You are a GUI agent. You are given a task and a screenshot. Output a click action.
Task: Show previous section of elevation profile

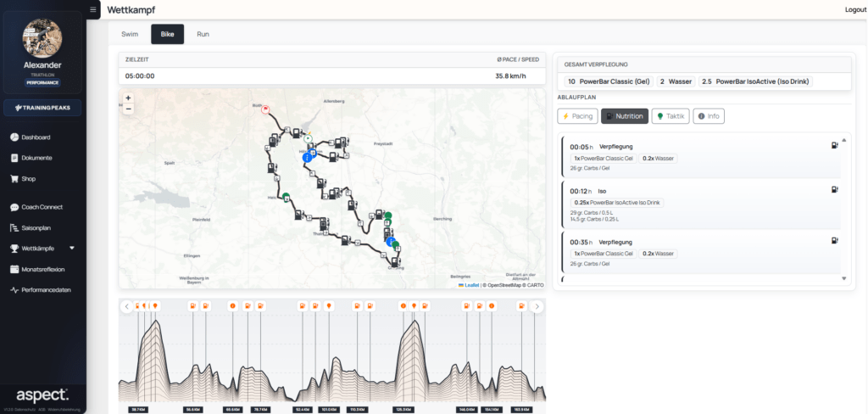point(127,306)
